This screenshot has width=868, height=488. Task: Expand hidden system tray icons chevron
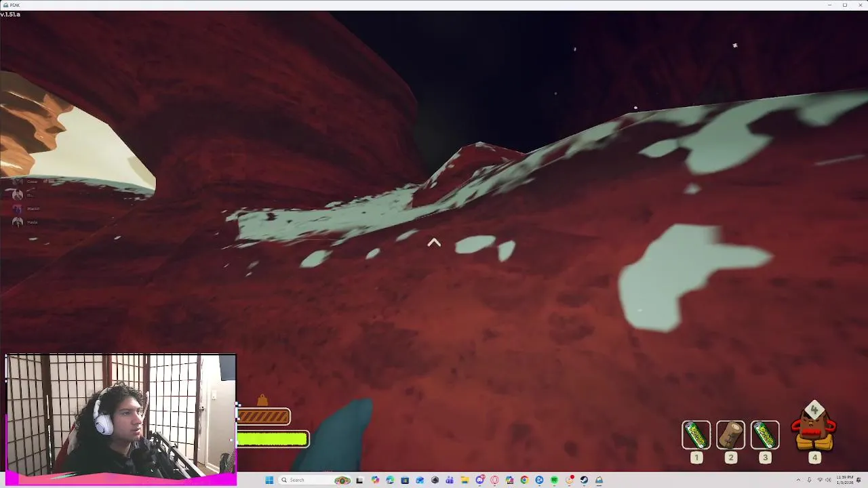(798, 480)
